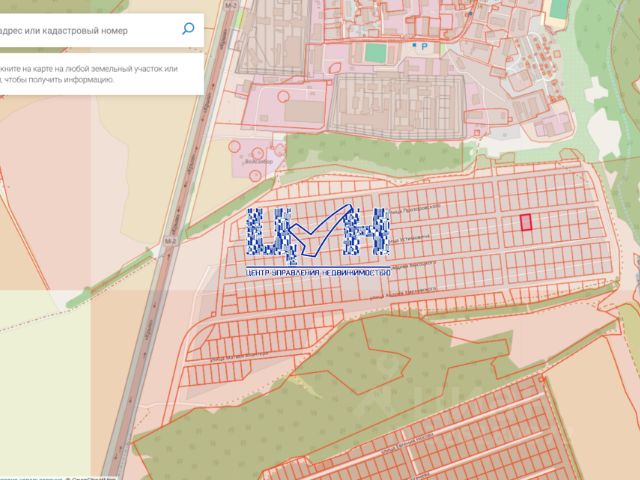Click the magnifier search icon
Viewport: 640px width, 480px height.
coord(188,29)
